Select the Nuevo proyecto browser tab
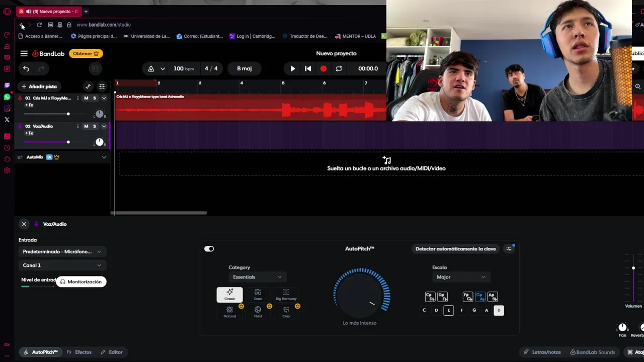The width and height of the screenshot is (644, 362). 49,11
